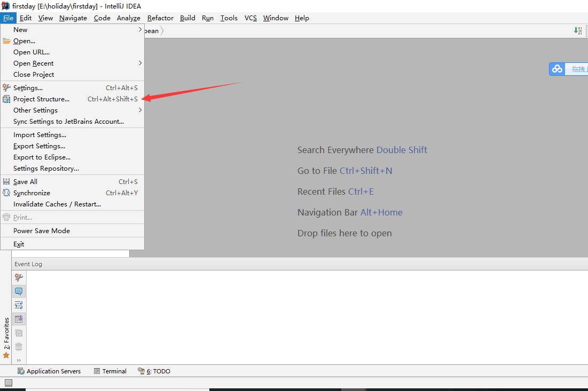Choose Export to Eclipse...
588x391 pixels.
[73, 157]
